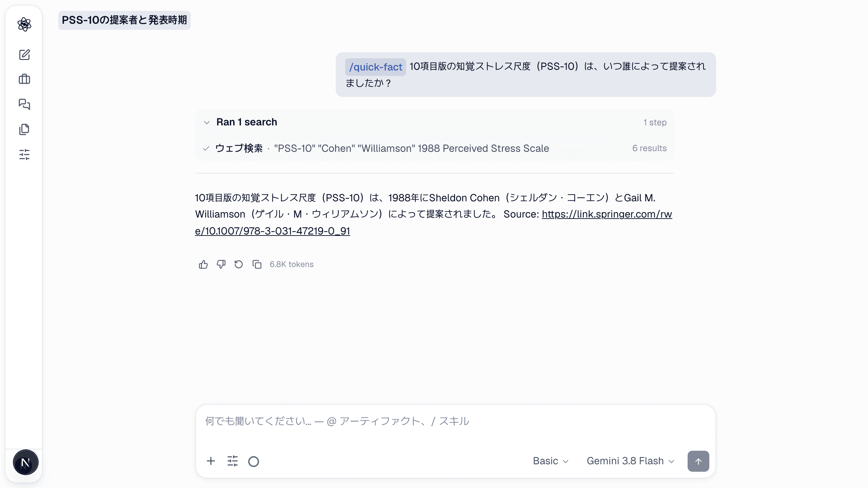Open the Basic mode dropdown
The width and height of the screenshot is (868, 488).
click(x=551, y=461)
